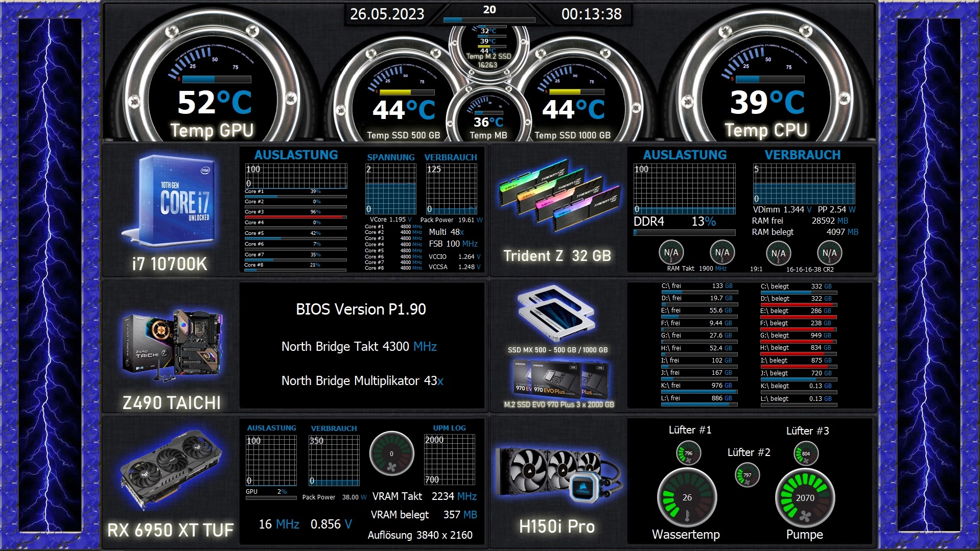
Task: Click the CPU Spannung graph
Action: coord(391,188)
